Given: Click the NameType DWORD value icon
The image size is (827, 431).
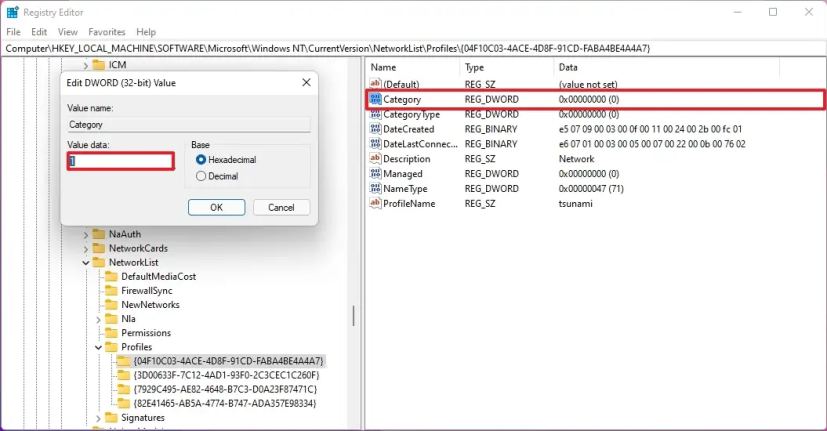Looking at the screenshot, I should pos(376,188).
